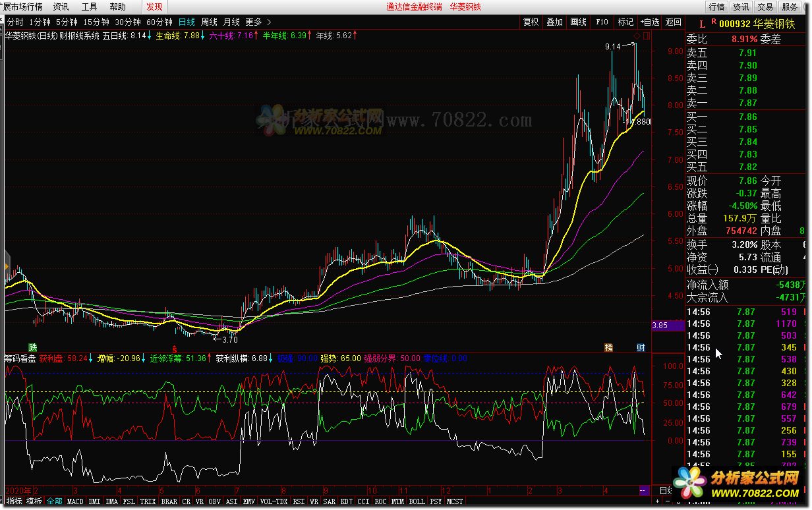Click the yellow left-edge panel arrow
812x510 pixels.
point(7,267)
